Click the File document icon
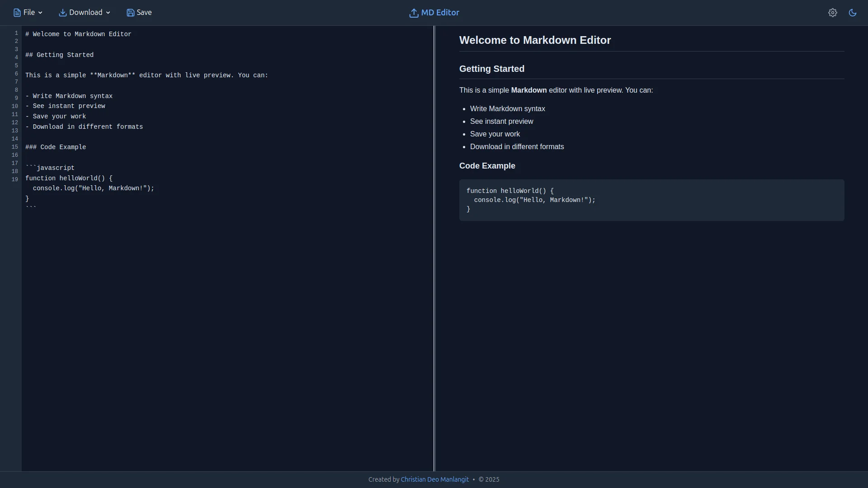 [17, 13]
